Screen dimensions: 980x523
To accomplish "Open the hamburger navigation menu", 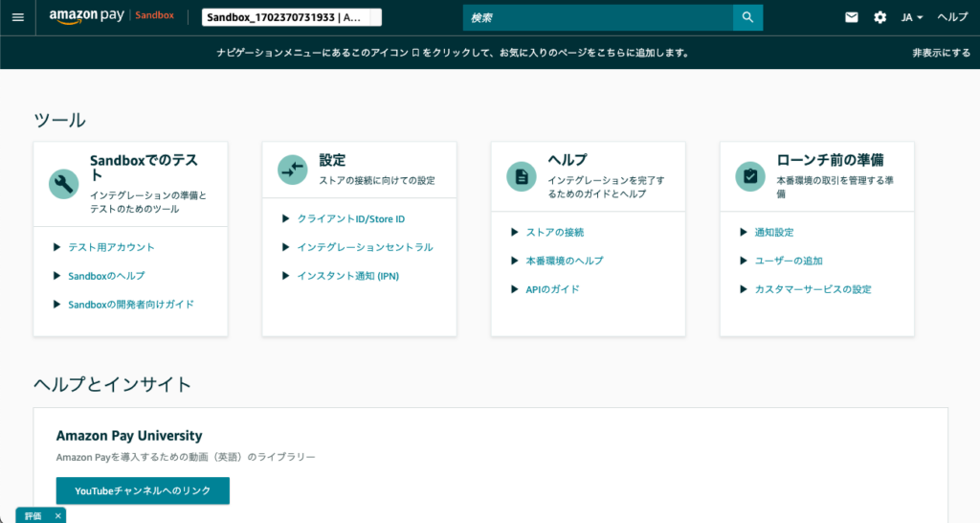I will [x=17, y=17].
